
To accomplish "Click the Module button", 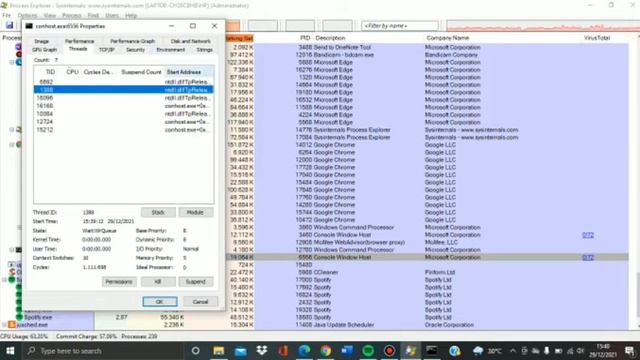I will click(196, 212).
